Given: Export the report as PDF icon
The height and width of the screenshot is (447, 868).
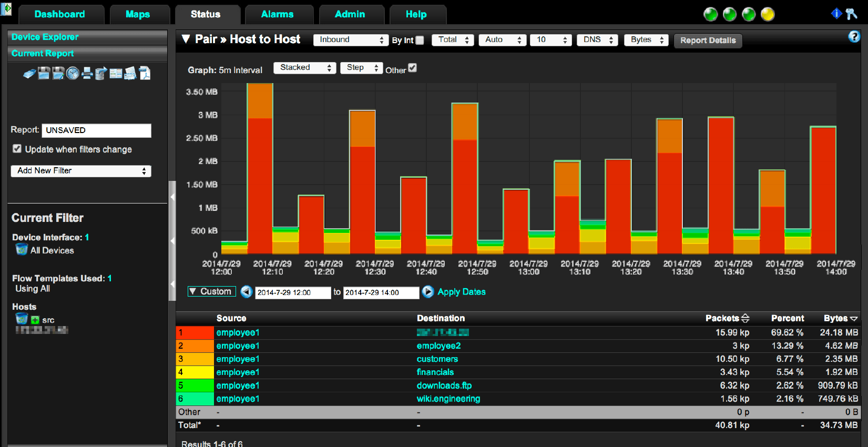Looking at the screenshot, I should [x=145, y=74].
